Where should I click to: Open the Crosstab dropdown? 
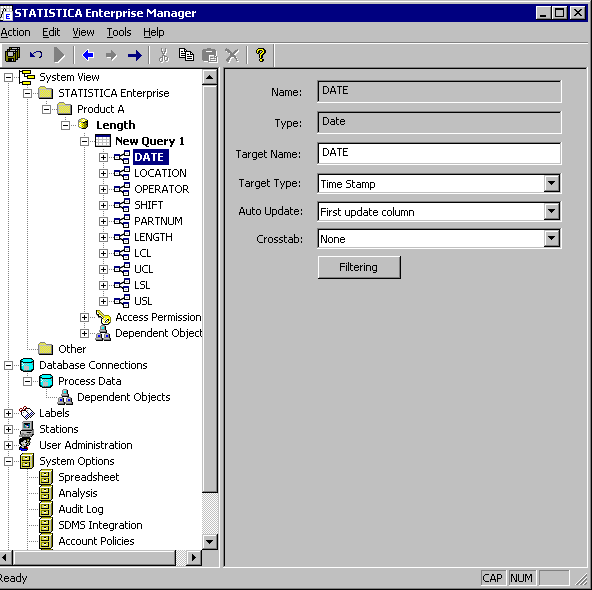click(x=552, y=239)
